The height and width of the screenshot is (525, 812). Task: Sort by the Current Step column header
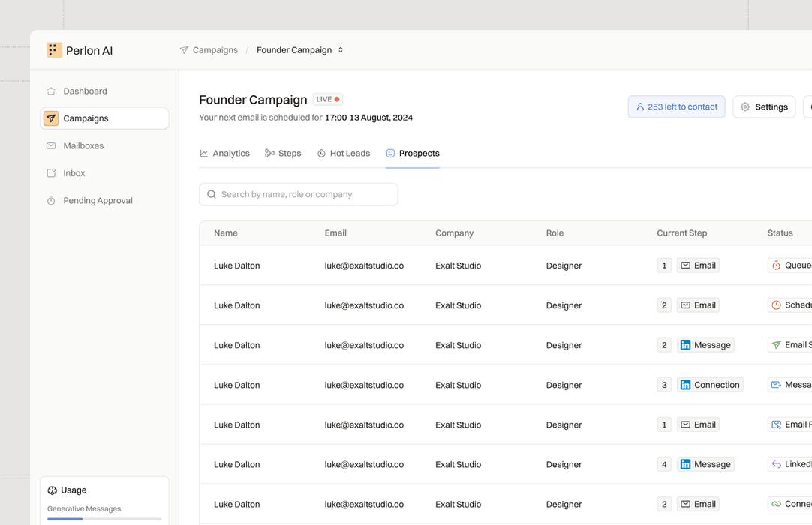[681, 233]
